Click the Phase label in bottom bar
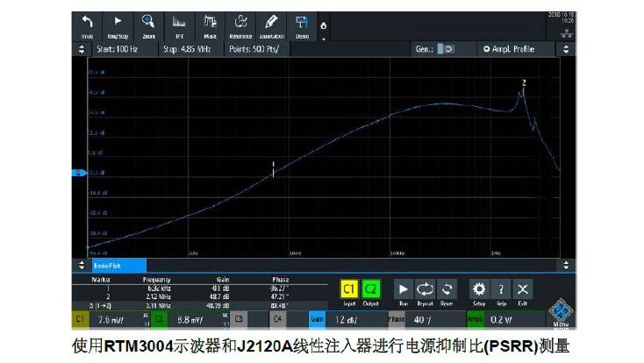Image resolution: width=644 pixels, height=363 pixels. [397, 319]
